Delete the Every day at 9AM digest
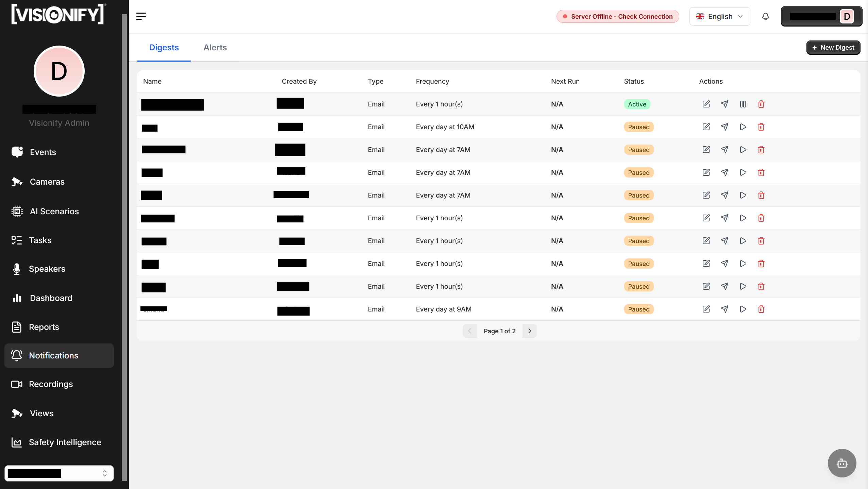 point(761,309)
